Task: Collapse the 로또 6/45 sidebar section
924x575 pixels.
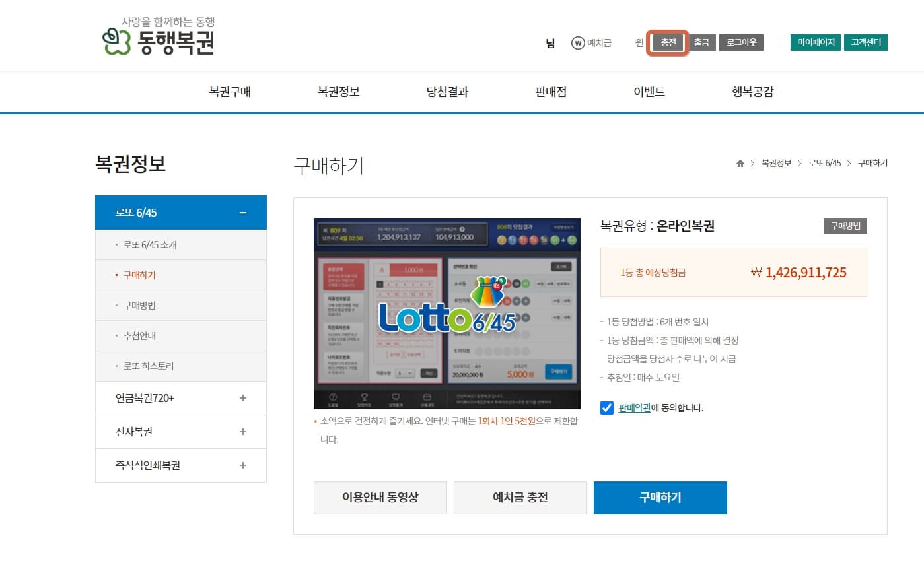Action: [x=242, y=212]
